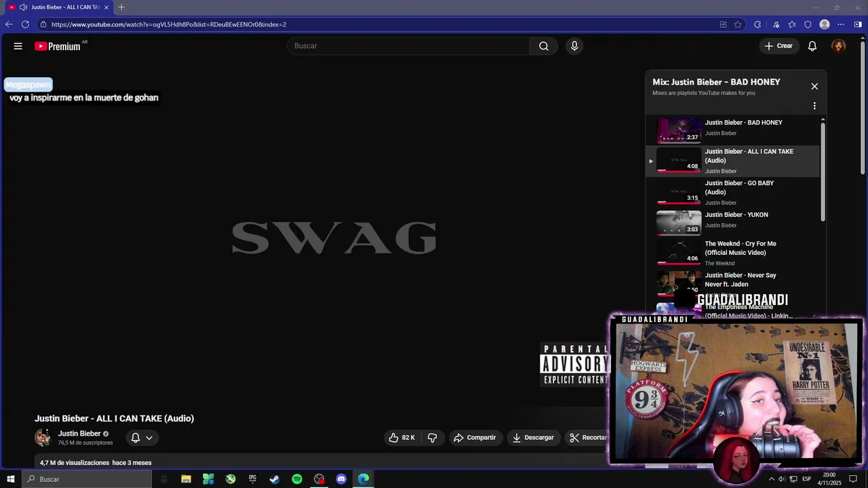Open browser apps icon in address bar
Screen dimensions: 868x488
click(x=723, y=24)
